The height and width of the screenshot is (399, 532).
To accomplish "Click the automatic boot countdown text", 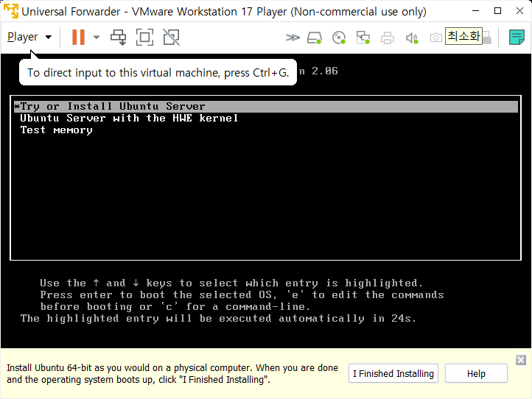I will pyautogui.click(x=218, y=318).
